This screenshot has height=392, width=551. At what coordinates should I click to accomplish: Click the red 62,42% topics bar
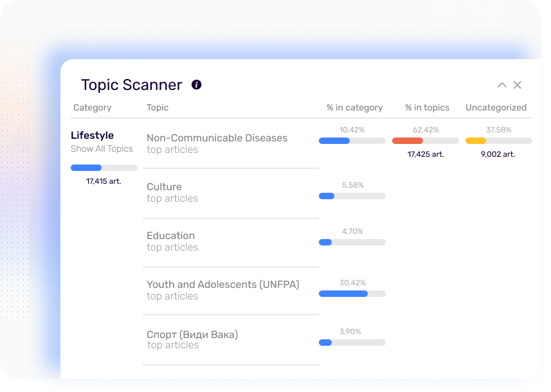click(x=426, y=141)
